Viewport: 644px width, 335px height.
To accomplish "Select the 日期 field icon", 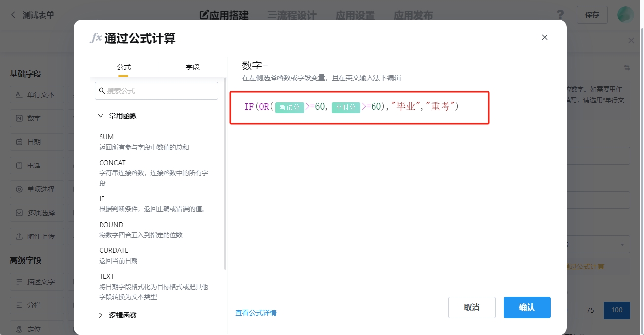I will (x=19, y=142).
